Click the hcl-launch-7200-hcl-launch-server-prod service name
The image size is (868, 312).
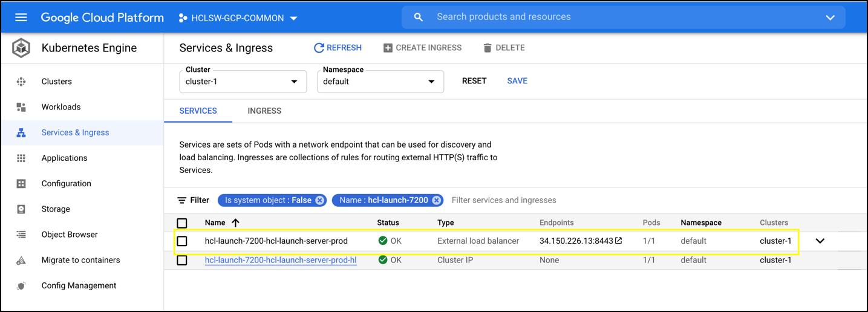tap(276, 241)
